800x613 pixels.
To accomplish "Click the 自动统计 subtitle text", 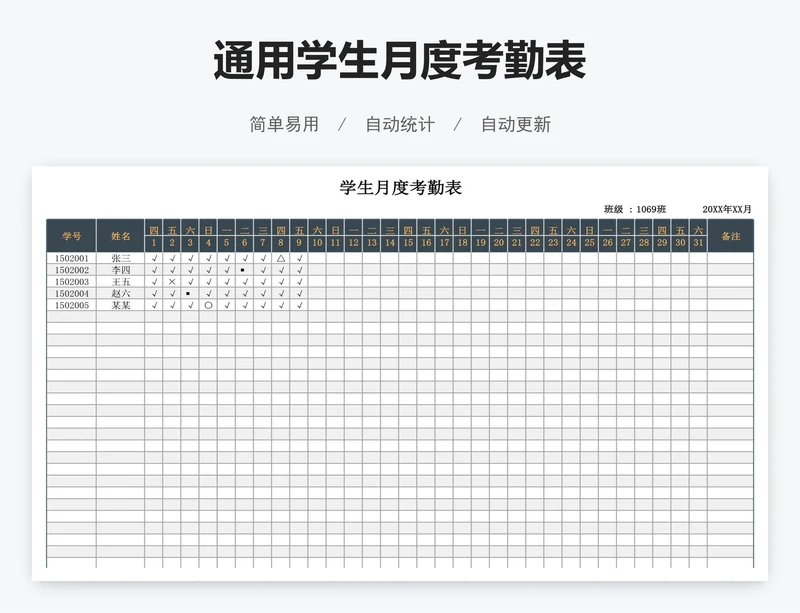I will pyautogui.click(x=400, y=125).
